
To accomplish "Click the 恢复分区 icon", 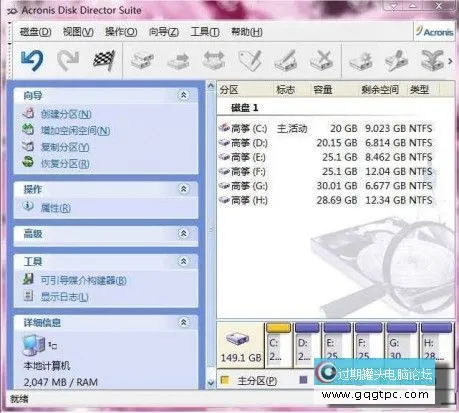I will 28,162.
